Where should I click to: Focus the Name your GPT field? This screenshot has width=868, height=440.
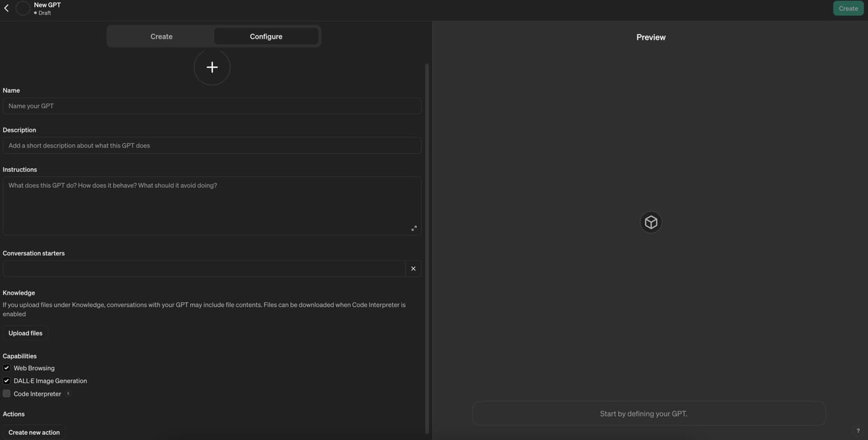(x=212, y=106)
